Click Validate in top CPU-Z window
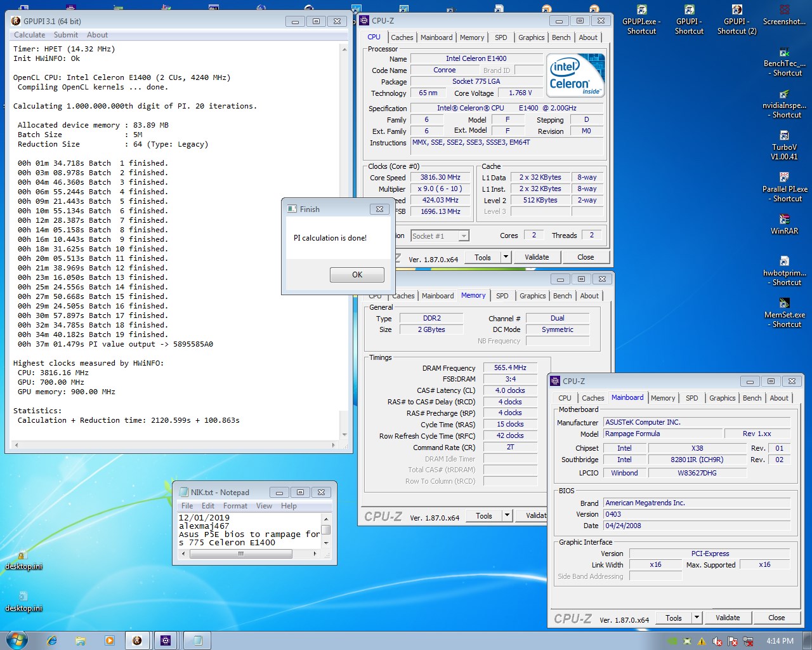The image size is (812, 650). coord(537,257)
